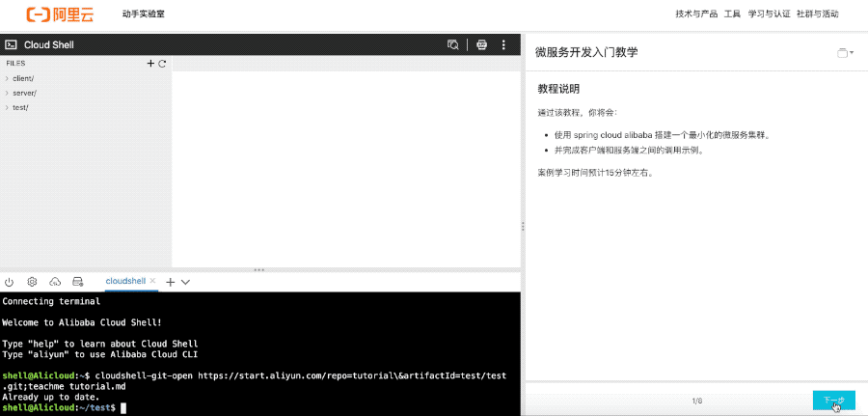Click the 并完成客户端和服务端 bullet text
868x416 pixels.
629,151
